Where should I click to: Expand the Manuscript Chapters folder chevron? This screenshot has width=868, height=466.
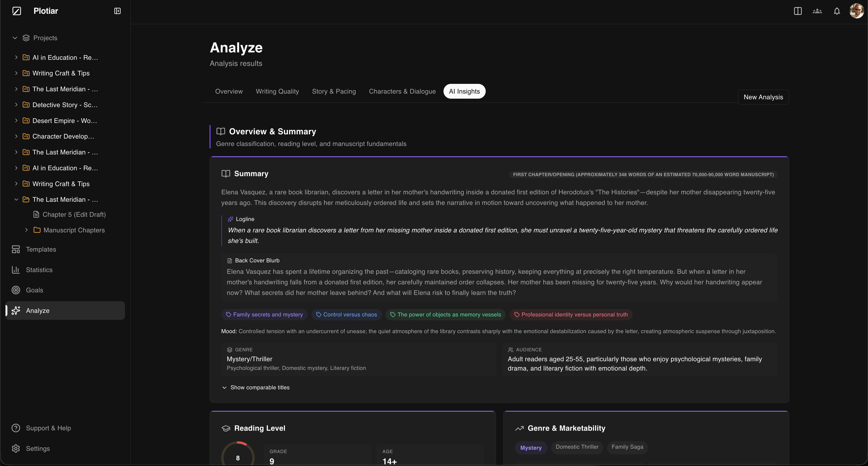coord(26,230)
